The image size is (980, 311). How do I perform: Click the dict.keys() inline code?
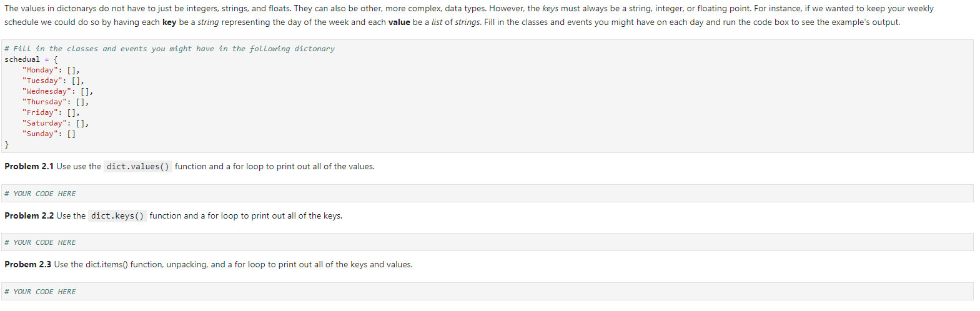tap(117, 216)
